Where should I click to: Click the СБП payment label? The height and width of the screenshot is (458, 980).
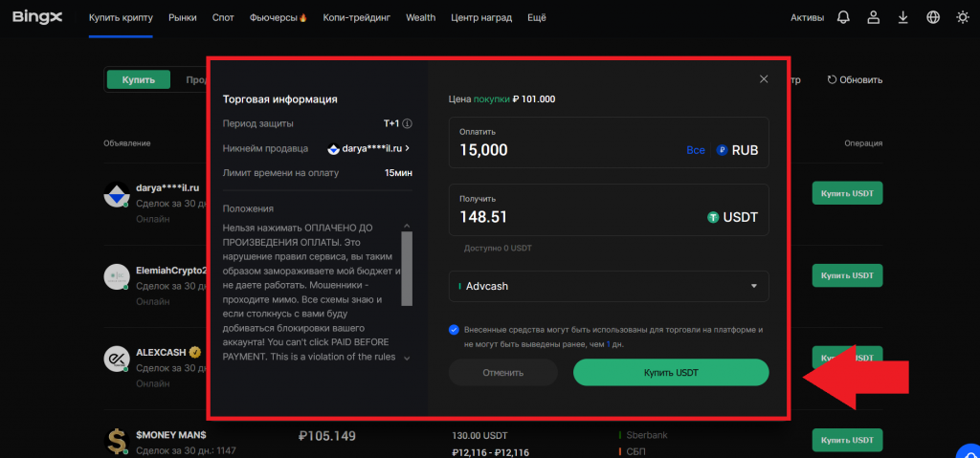pyautogui.click(x=636, y=451)
